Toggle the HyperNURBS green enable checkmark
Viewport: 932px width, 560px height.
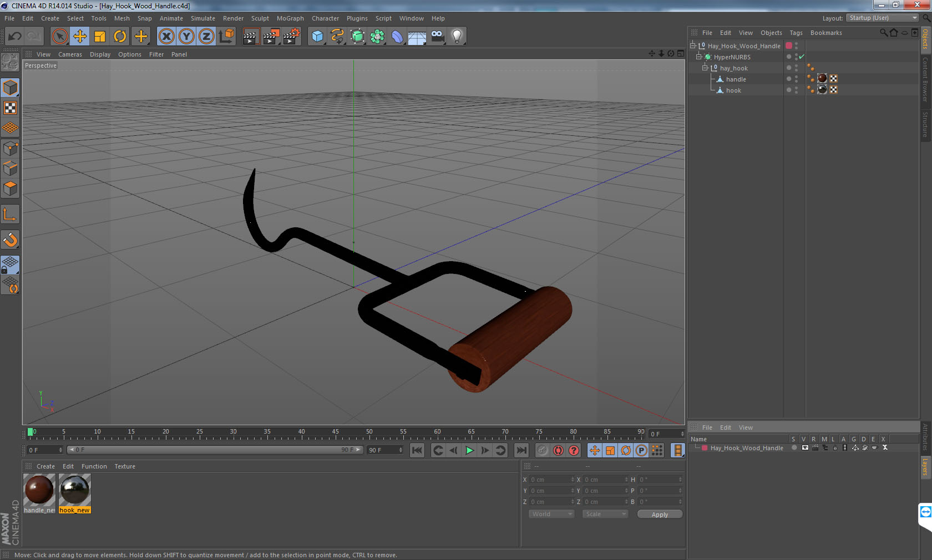(x=802, y=57)
